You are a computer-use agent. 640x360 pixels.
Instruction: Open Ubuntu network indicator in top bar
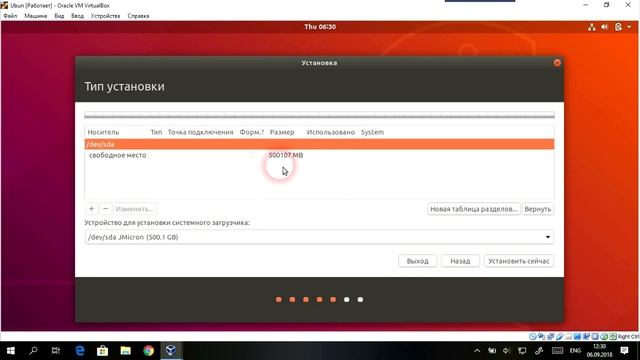[x=591, y=27]
